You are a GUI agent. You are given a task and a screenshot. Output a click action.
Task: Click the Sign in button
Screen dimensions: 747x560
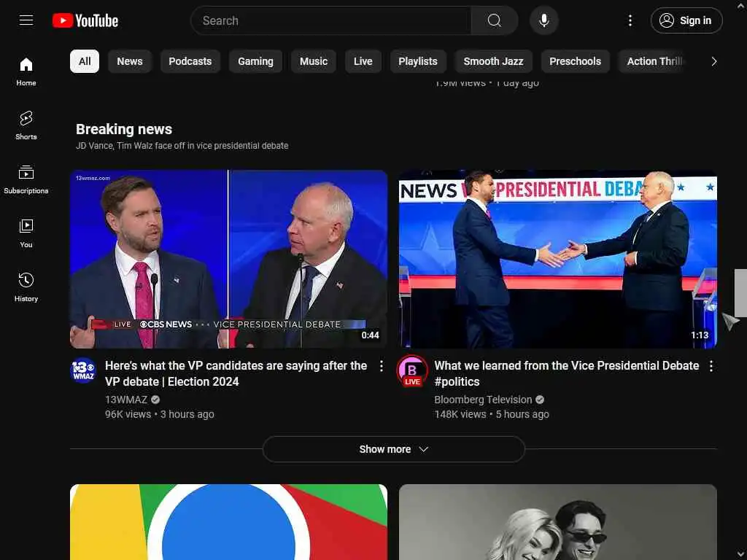[686, 20]
